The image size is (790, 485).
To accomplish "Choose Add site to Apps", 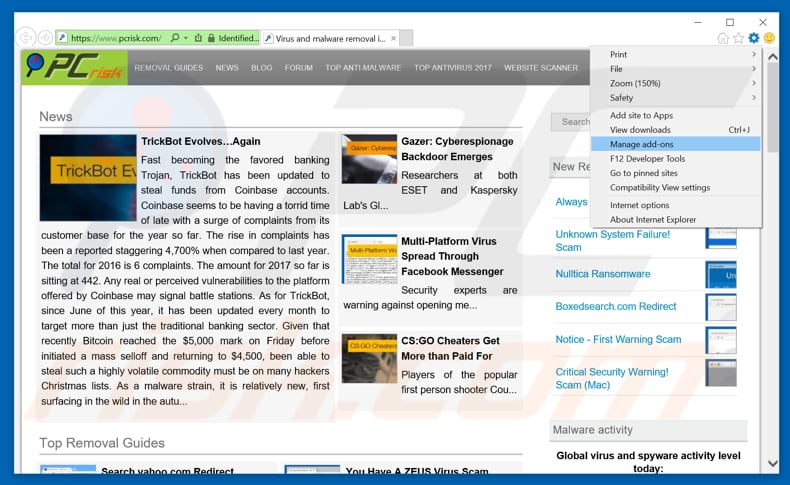I will coord(676,115).
